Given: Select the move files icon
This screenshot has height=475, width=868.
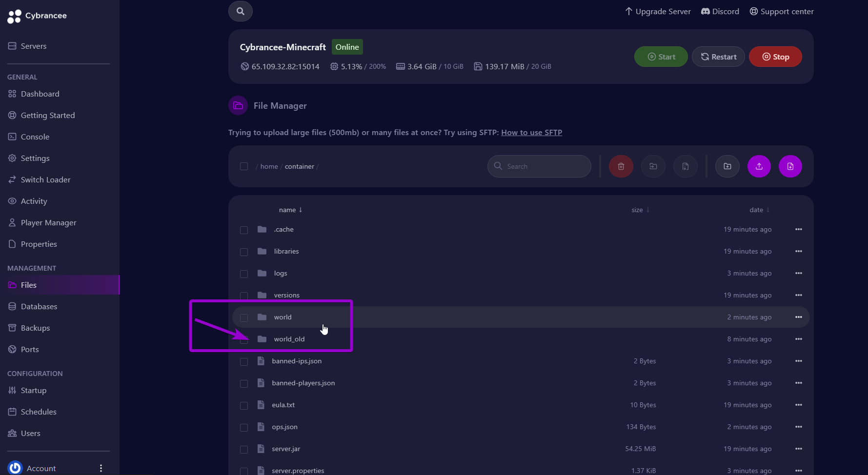Looking at the screenshot, I should click(653, 166).
